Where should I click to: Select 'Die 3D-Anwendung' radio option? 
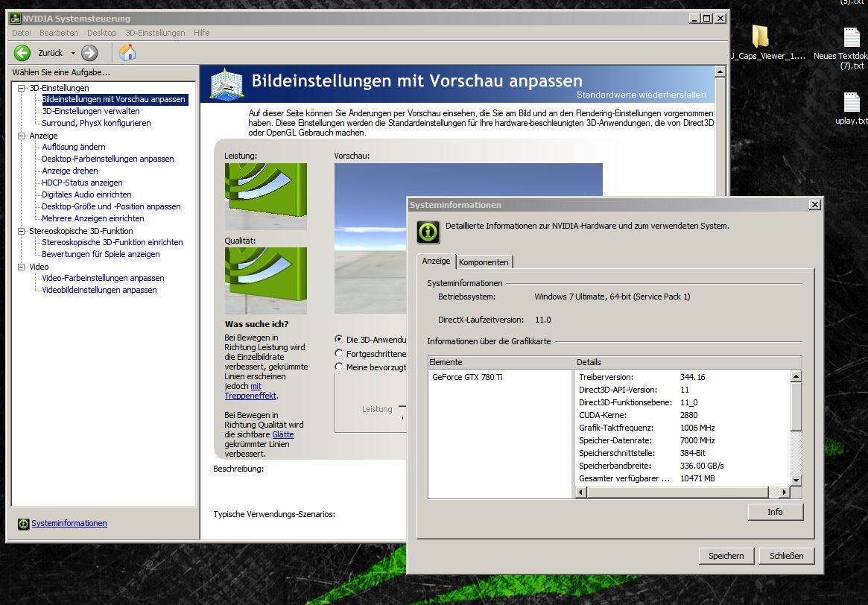339,339
